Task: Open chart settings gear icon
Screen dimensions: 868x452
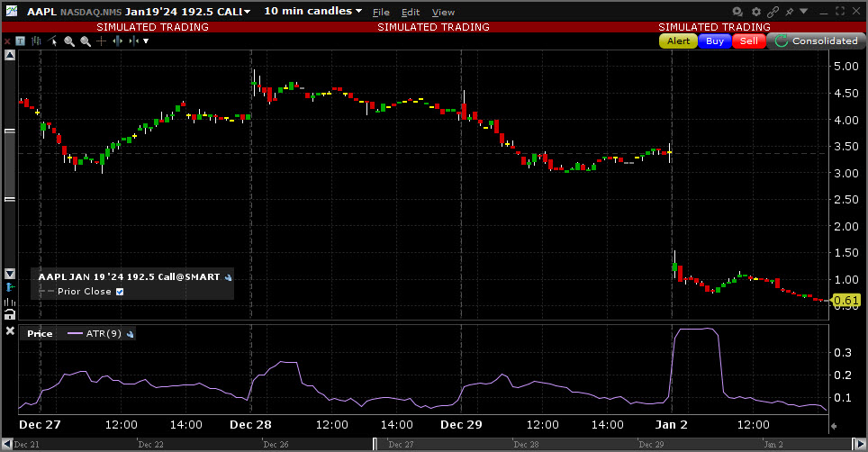Action: [756, 12]
